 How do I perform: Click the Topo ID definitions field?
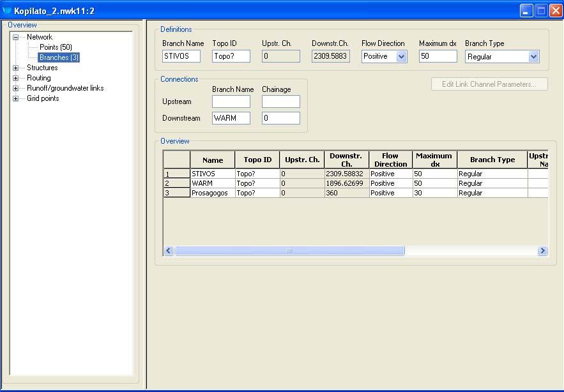(x=231, y=56)
